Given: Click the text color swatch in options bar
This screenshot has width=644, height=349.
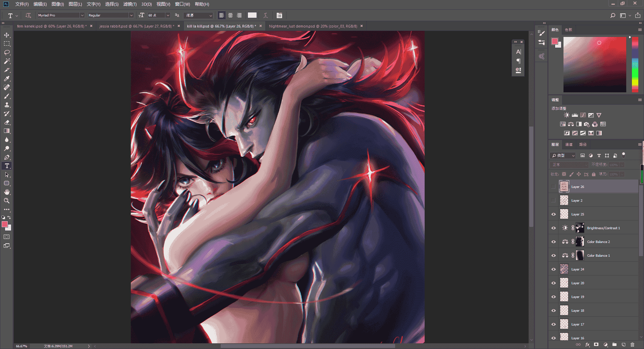Looking at the screenshot, I should tap(252, 15).
